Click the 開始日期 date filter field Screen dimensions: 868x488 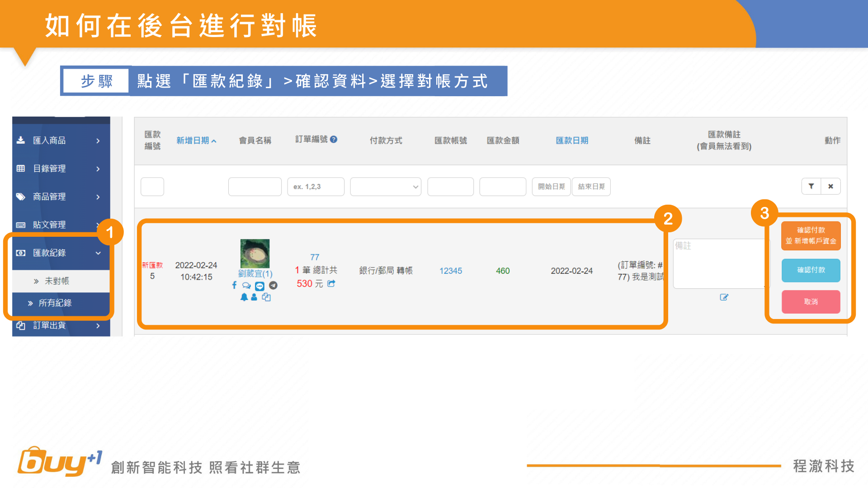(551, 187)
